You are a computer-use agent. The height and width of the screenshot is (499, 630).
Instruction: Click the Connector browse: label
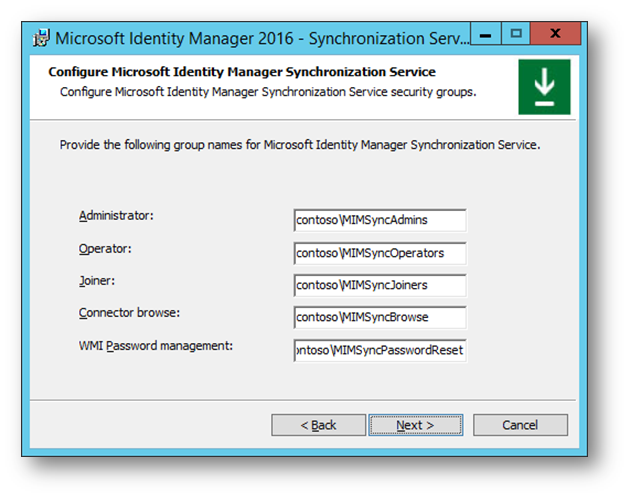(x=129, y=313)
